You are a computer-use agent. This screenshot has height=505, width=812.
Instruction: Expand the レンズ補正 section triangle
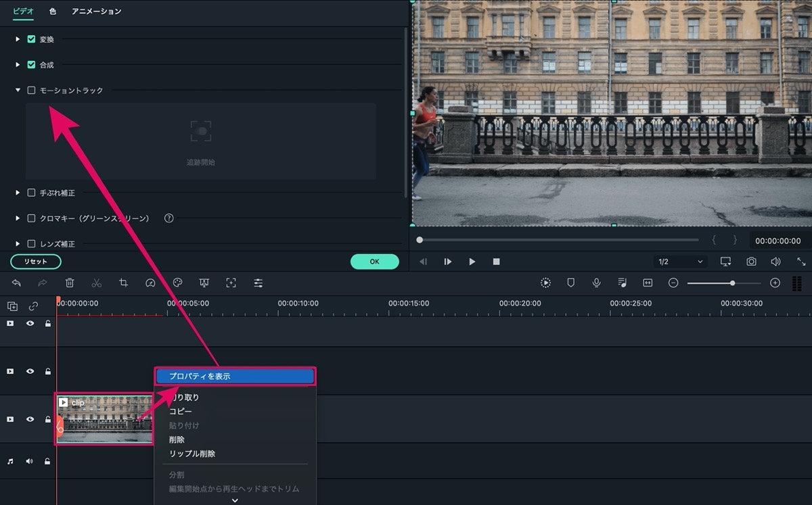point(18,243)
